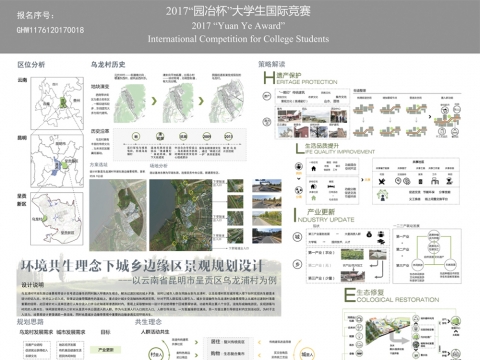
Task: Click the money bag icon in Industry Update
Action: click(369, 234)
